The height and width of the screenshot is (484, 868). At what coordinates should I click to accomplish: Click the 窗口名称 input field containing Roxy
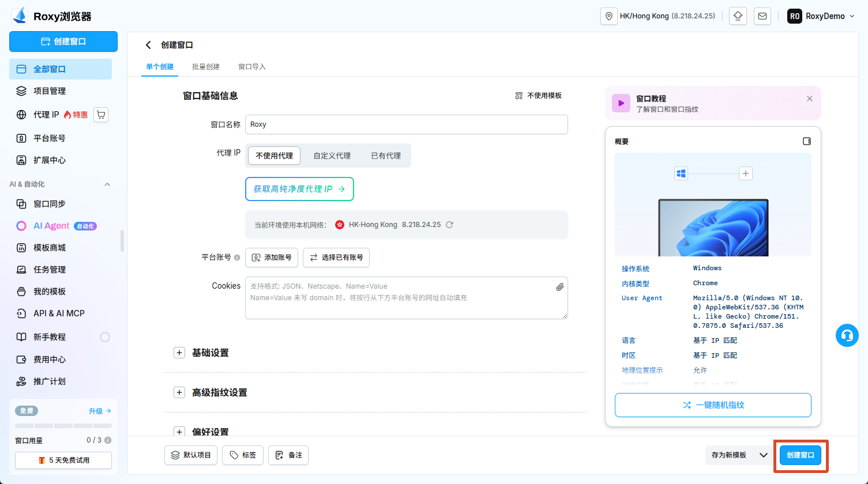pos(407,124)
